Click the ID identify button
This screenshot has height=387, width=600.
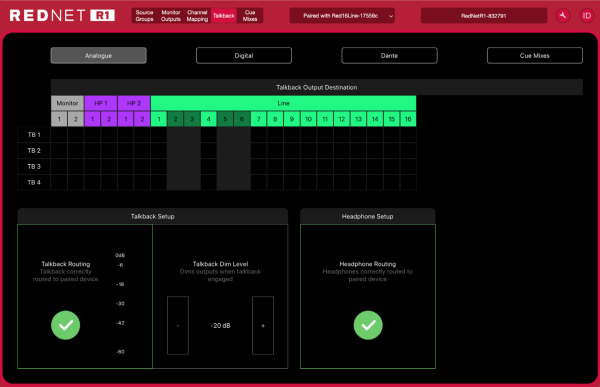pos(587,16)
